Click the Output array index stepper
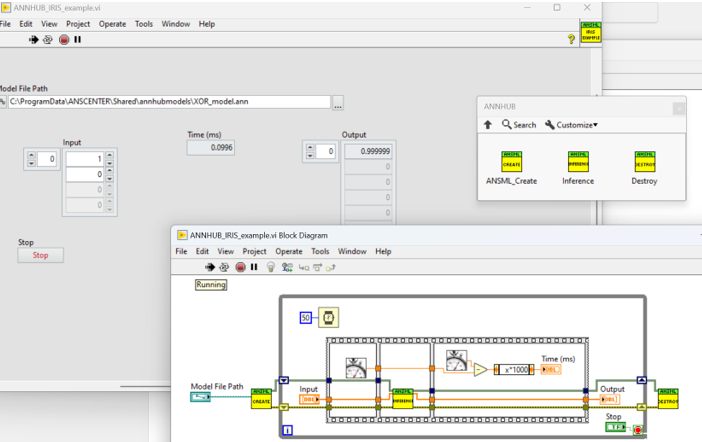This screenshot has height=442, width=702. [309, 152]
